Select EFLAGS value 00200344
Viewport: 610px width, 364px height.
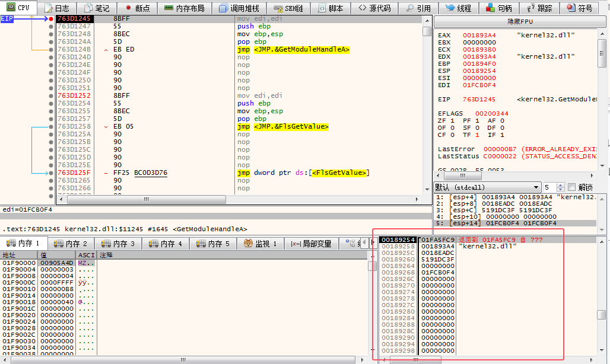[x=492, y=114]
